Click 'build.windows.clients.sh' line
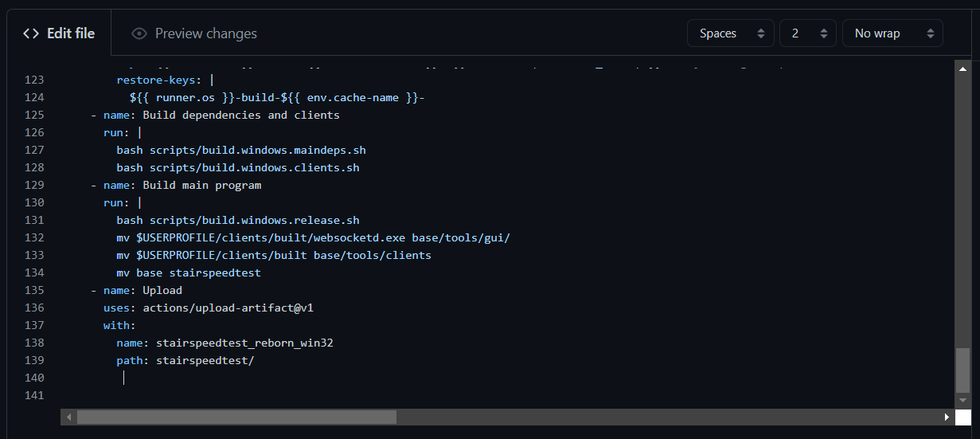 point(238,168)
